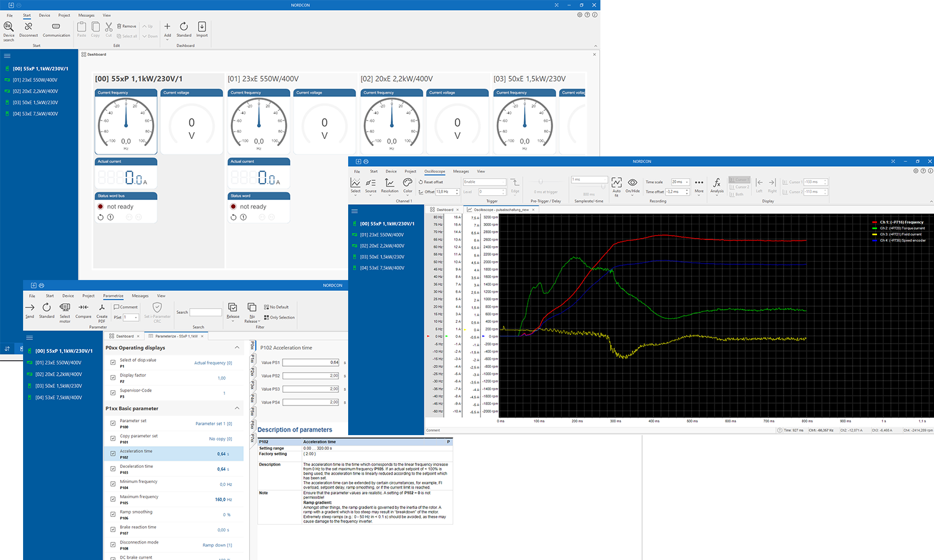The width and height of the screenshot is (934, 560).
Task: Collapse P0xx Operating displays section
Action: click(237, 347)
